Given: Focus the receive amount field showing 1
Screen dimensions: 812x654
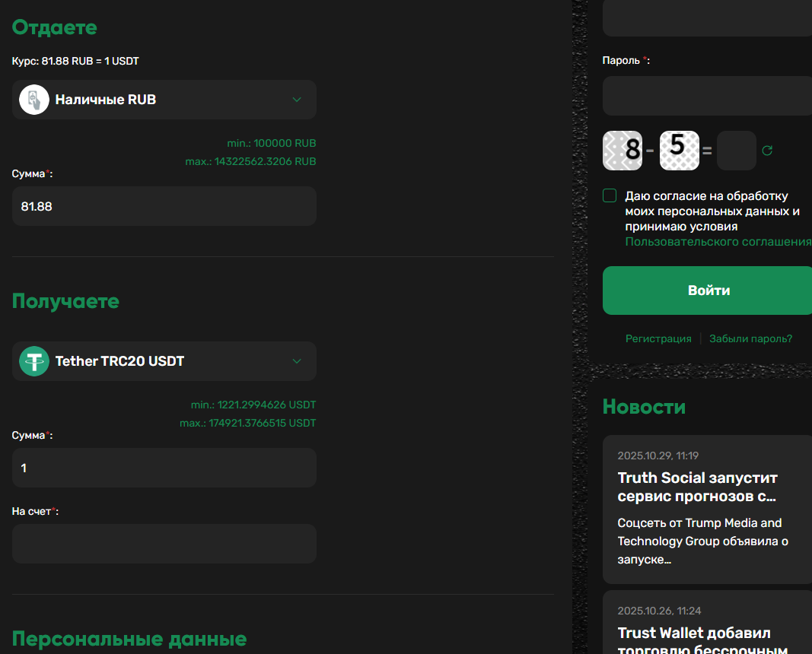Looking at the screenshot, I should click(x=164, y=468).
